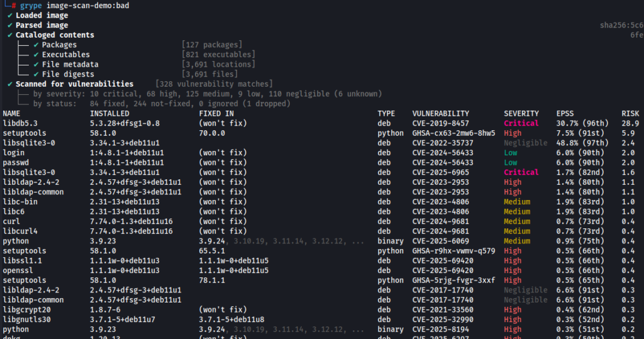Click the EPSS column header

565,114
